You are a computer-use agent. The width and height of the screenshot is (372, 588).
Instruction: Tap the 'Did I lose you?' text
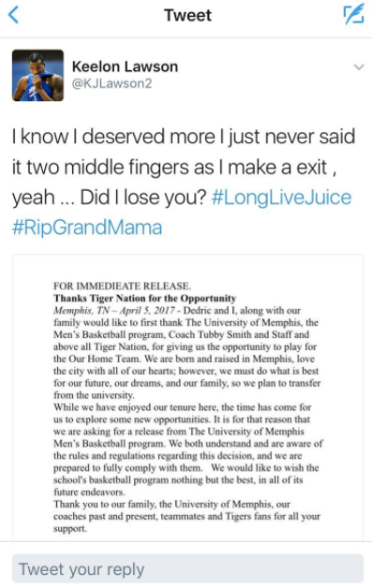143,198
